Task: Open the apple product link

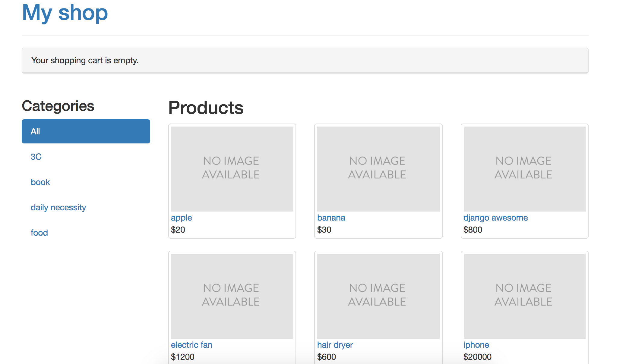Action: pyautogui.click(x=181, y=218)
